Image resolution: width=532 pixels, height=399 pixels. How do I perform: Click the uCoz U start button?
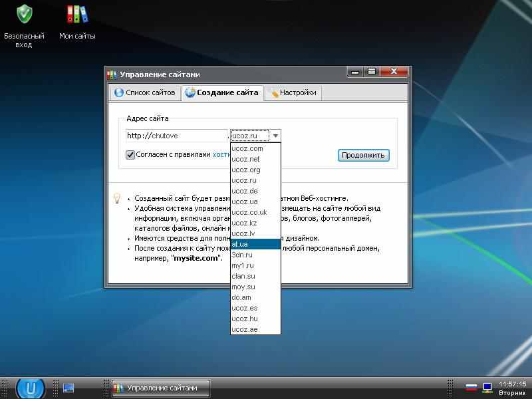tap(31, 388)
